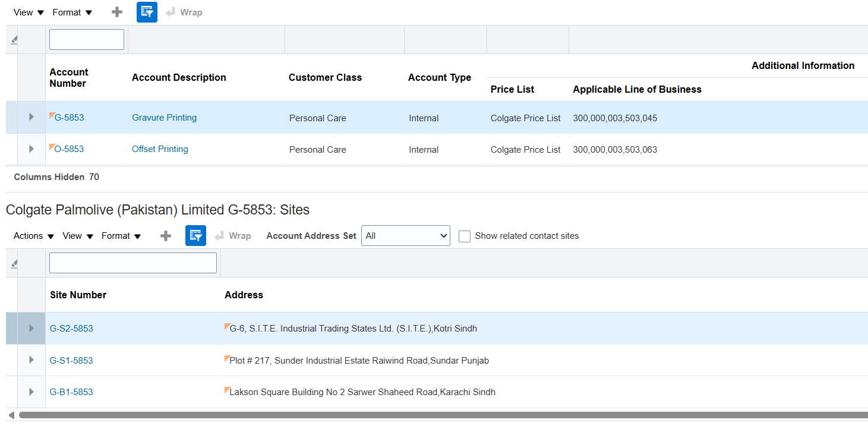The height and width of the screenshot is (426, 868).
Task: Expand the G-S2-5853 site row
Action: (x=31, y=328)
